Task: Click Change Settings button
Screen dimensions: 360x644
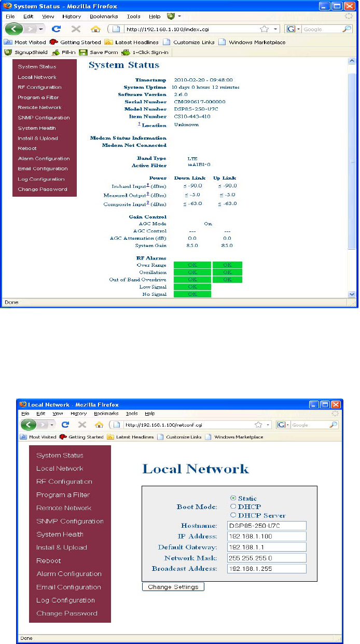Action: click(x=173, y=587)
